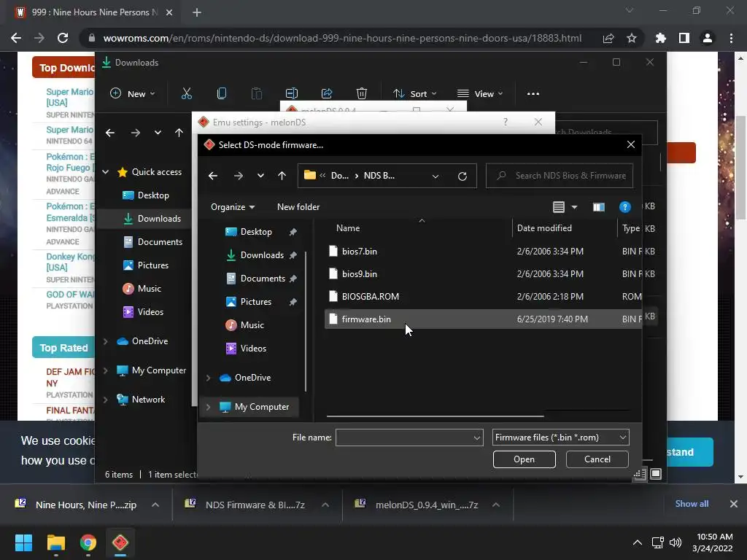
Task: Click the wowroms.com address bar
Action: point(342,38)
